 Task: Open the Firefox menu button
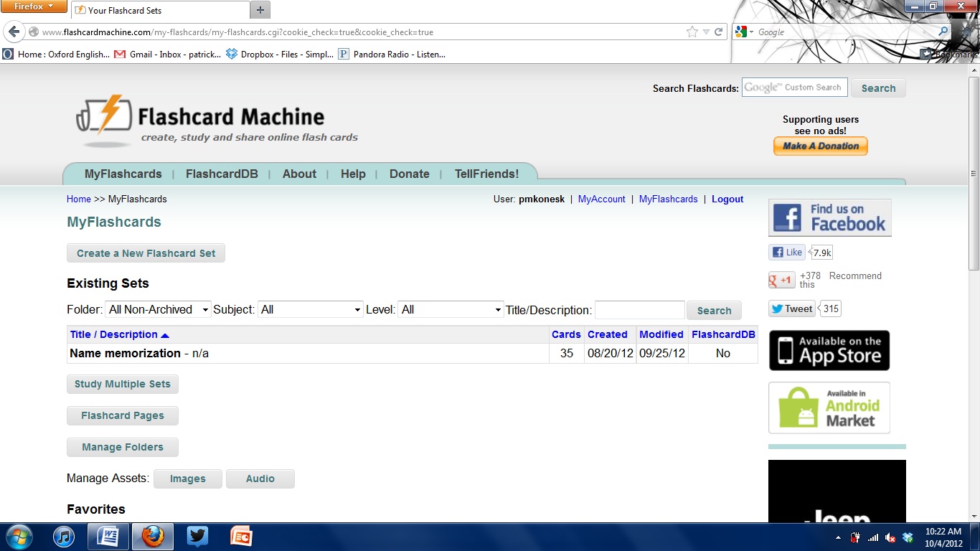(x=34, y=6)
